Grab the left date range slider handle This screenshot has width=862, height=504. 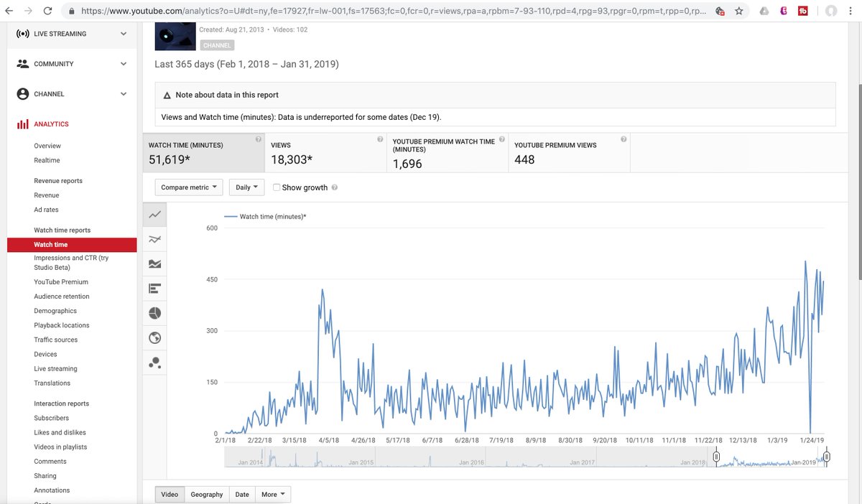tap(716, 457)
